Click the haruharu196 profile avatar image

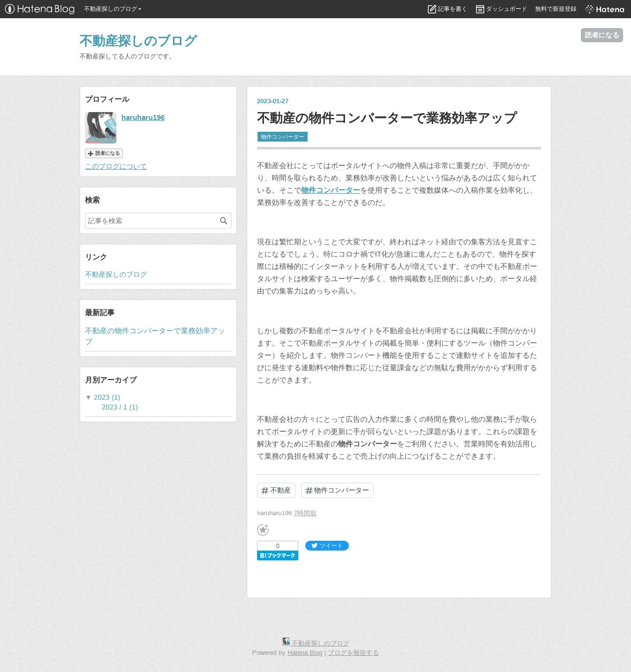click(x=101, y=128)
